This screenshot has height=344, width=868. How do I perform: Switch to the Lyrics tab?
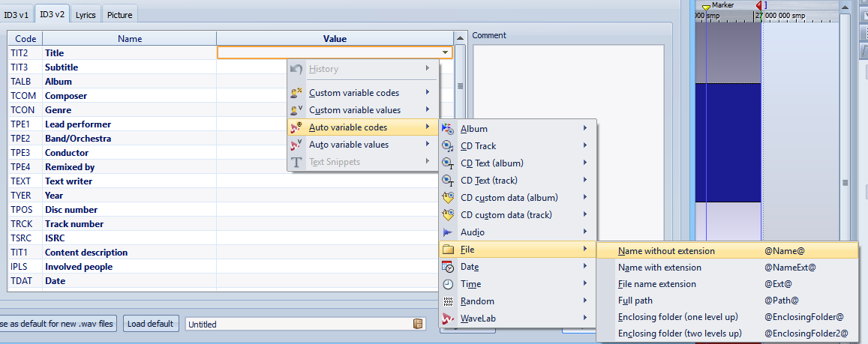click(x=86, y=14)
